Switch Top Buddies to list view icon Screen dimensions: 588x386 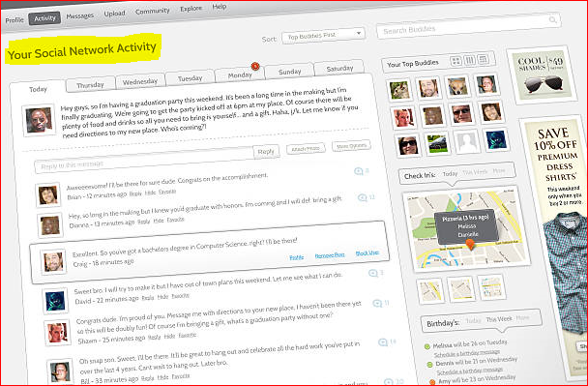coord(484,59)
